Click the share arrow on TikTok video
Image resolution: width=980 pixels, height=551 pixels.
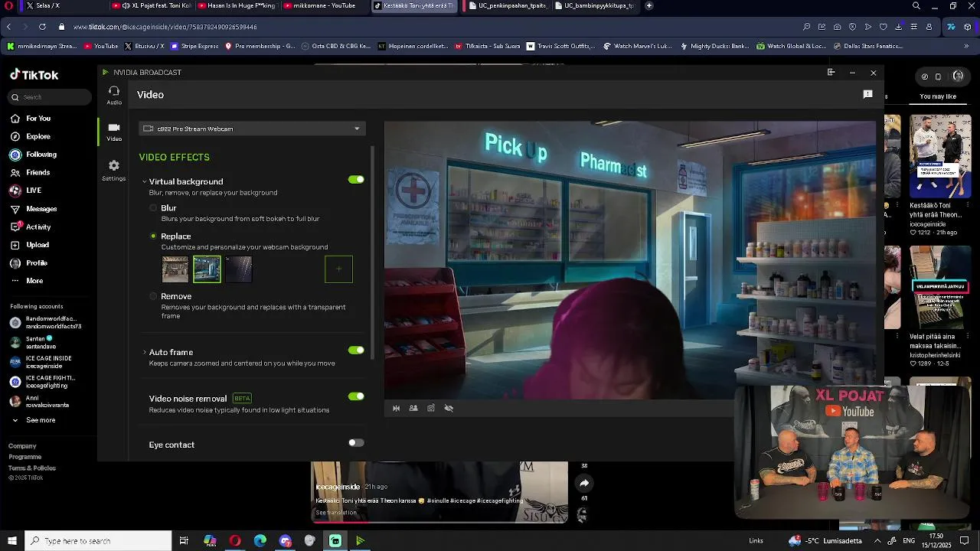click(584, 483)
